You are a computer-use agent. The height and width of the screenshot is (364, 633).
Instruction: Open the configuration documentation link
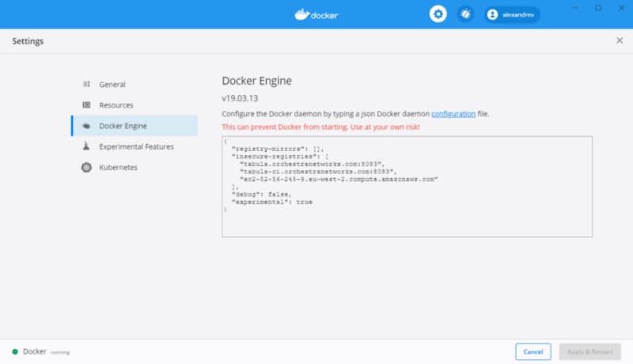[x=453, y=114]
